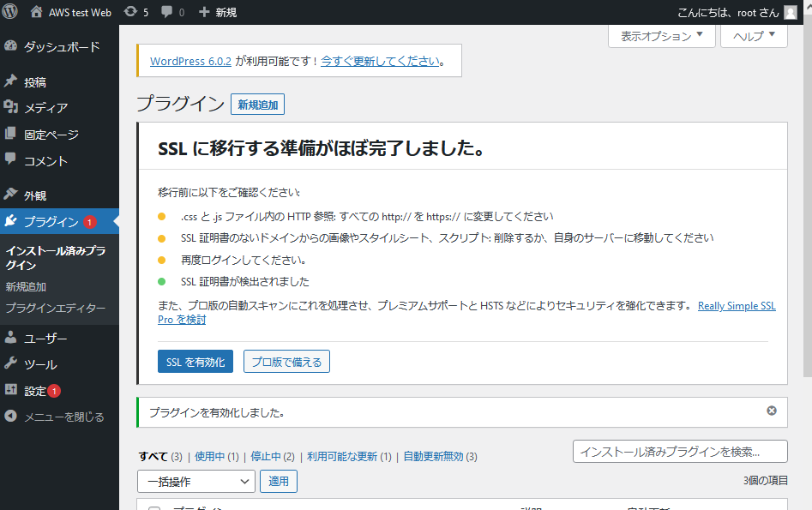Screen dimensions: 812x510
Task: Dismiss the プラグインを有効化しました notice
Action: click(x=772, y=411)
